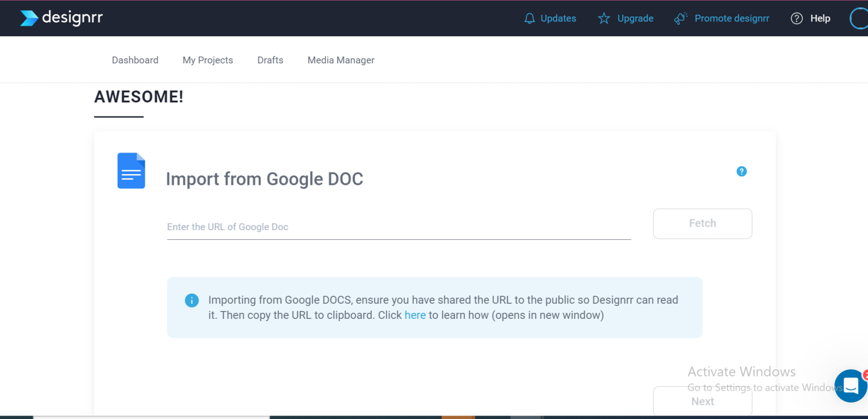Open the live chat support widget
This screenshot has height=419, width=868.
coord(850,385)
